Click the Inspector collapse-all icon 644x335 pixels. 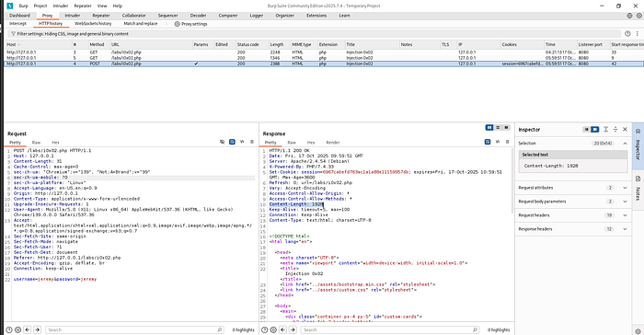(615, 130)
